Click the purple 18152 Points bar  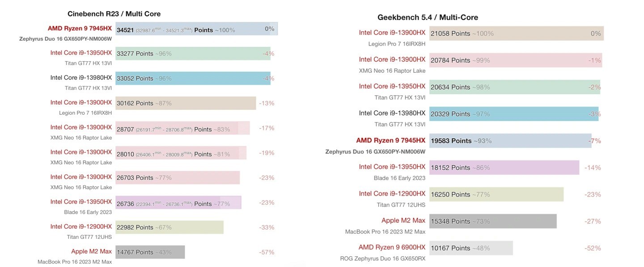click(x=504, y=167)
